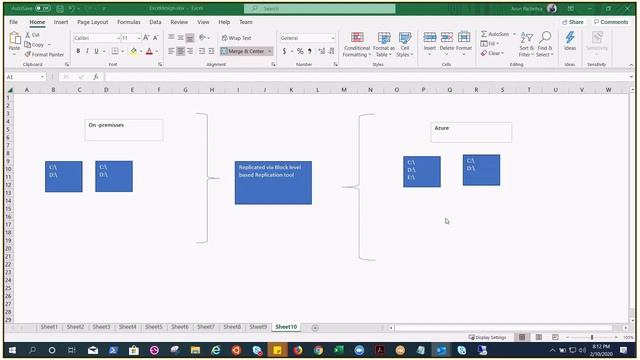Add a new sheet with plus button
Viewport: 640px width, 360px height.
point(315,327)
